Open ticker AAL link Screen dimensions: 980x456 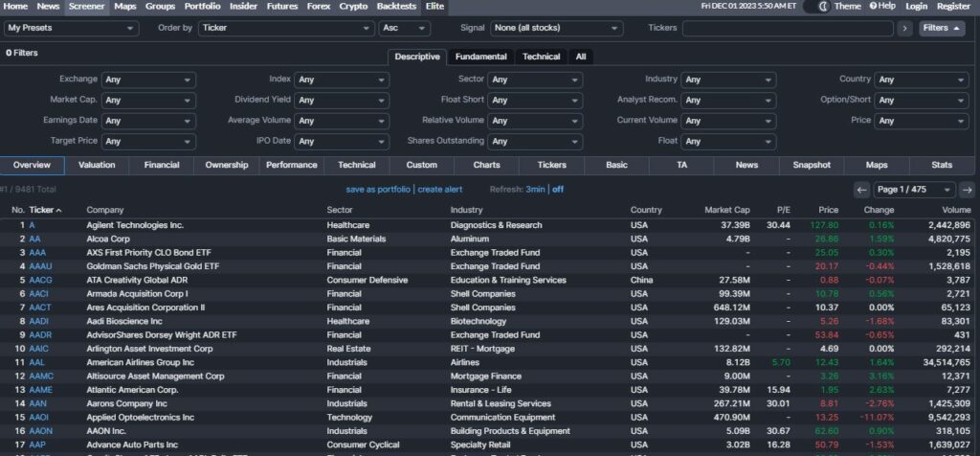37,363
